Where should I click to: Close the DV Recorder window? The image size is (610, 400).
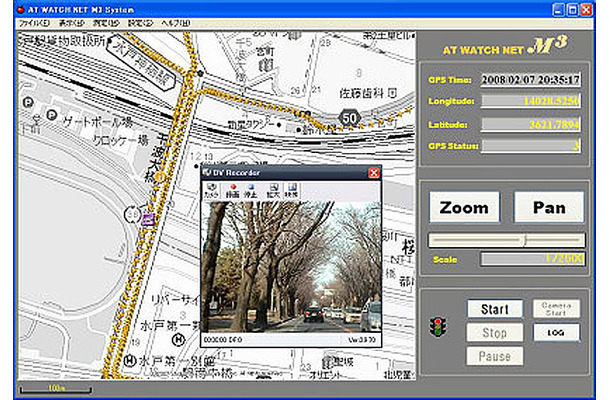(x=373, y=173)
